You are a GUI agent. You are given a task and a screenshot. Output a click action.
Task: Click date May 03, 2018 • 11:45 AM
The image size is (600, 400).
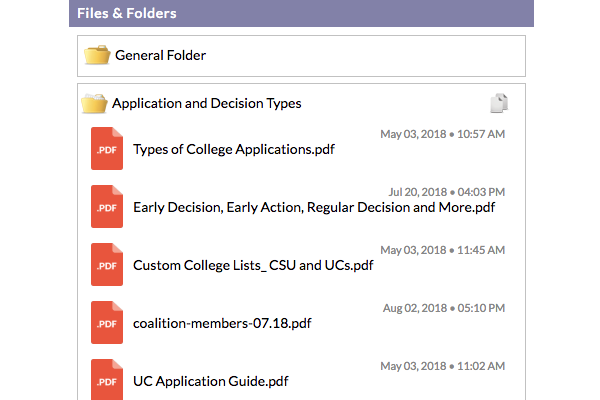click(x=442, y=250)
